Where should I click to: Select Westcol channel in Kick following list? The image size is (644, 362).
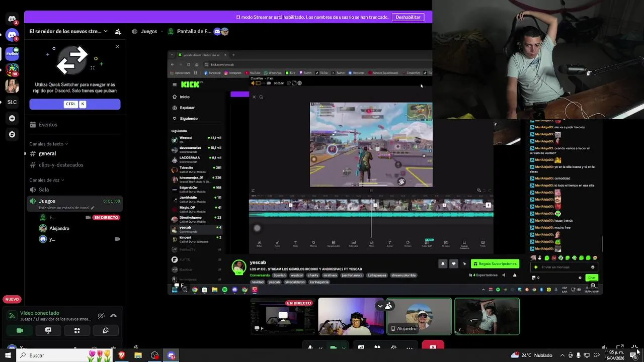[197, 139]
